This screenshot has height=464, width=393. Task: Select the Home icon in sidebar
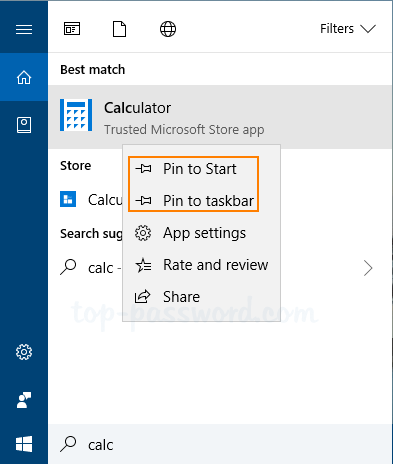coord(24,77)
